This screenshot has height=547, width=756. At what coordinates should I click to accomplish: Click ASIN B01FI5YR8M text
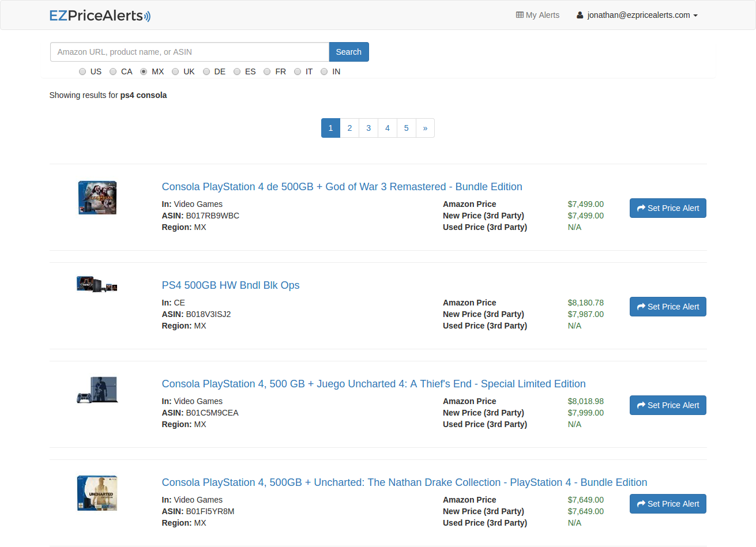click(198, 511)
